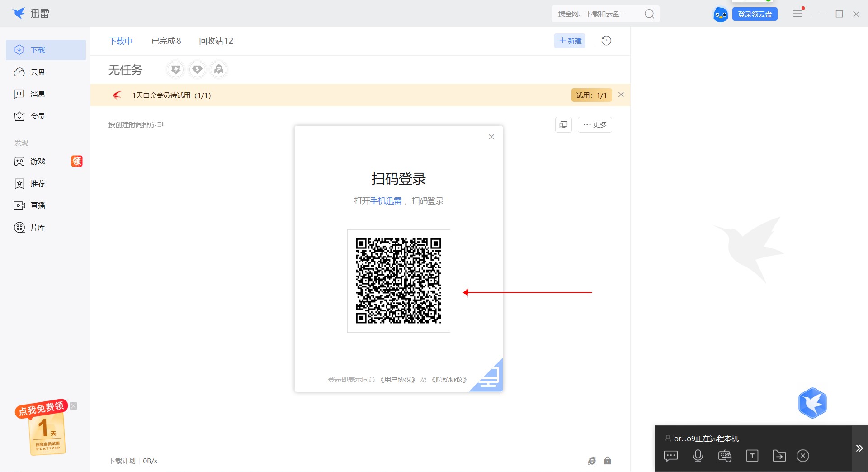
Task: Open chat in remote control toolbar
Action: pos(671,456)
